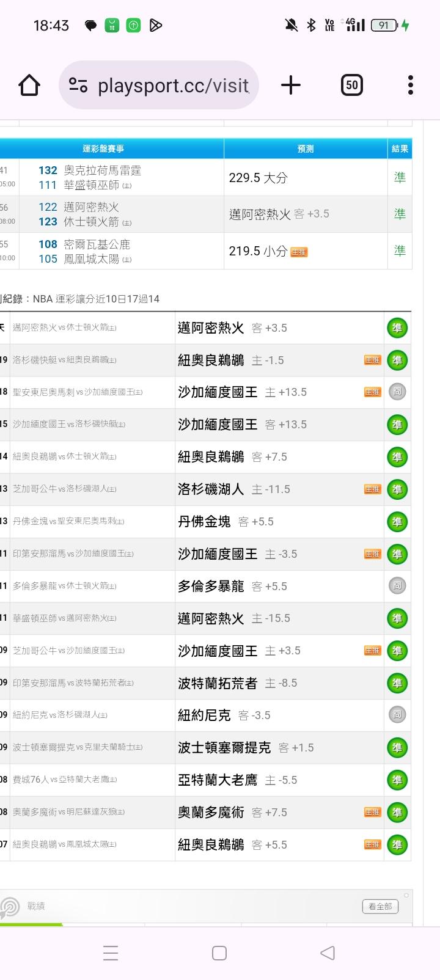440x980 pixels.
Task: Click 準 badge for 邁阿密熱火 主 -15.5 row
Action: coord(397,618)
